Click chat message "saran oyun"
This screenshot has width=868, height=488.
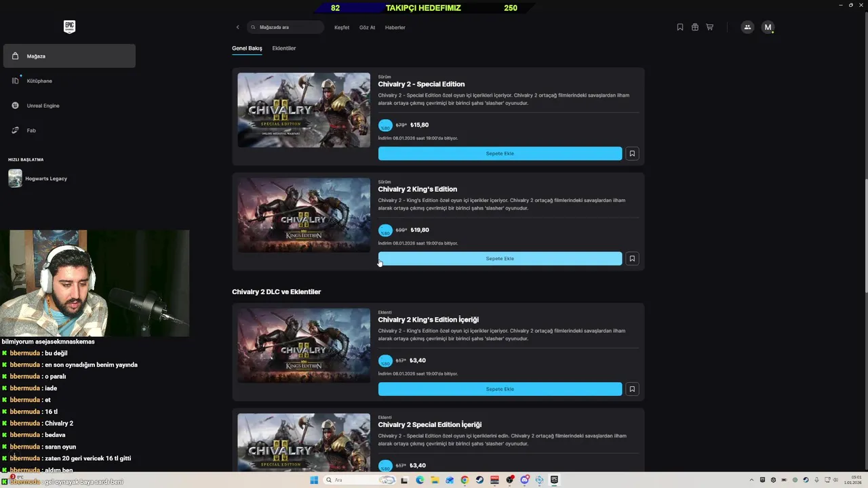[60, 447]
